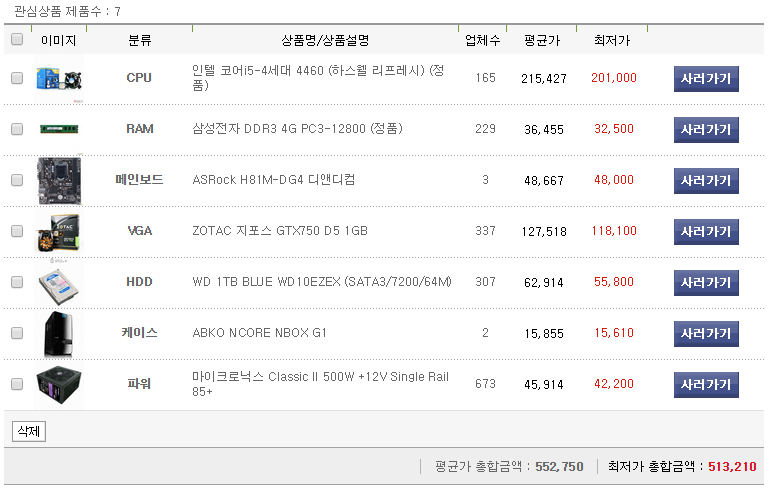
Task: Tick the checkbox for the 파워 row
Action: (x=16, y=384)
